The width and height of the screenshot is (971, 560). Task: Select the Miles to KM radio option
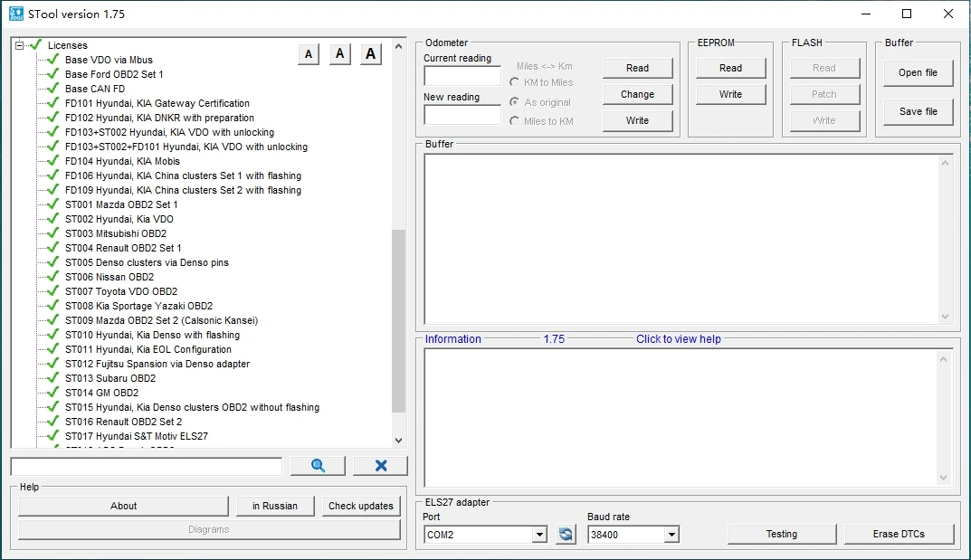515,121
